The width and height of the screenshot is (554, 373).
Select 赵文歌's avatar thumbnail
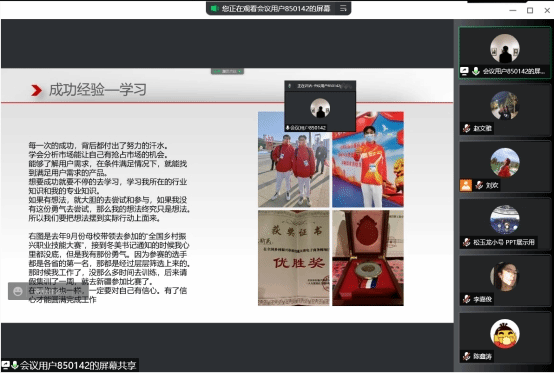coord(505,106)
